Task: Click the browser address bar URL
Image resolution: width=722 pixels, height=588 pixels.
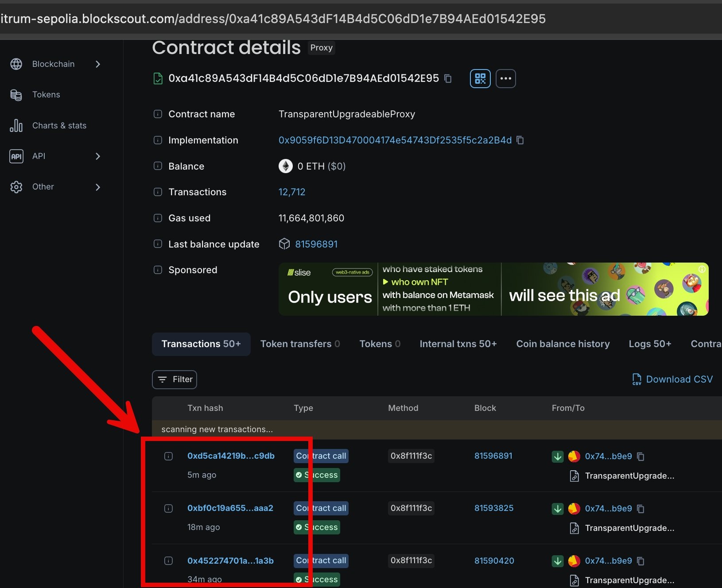Action: tap(273, 19)
